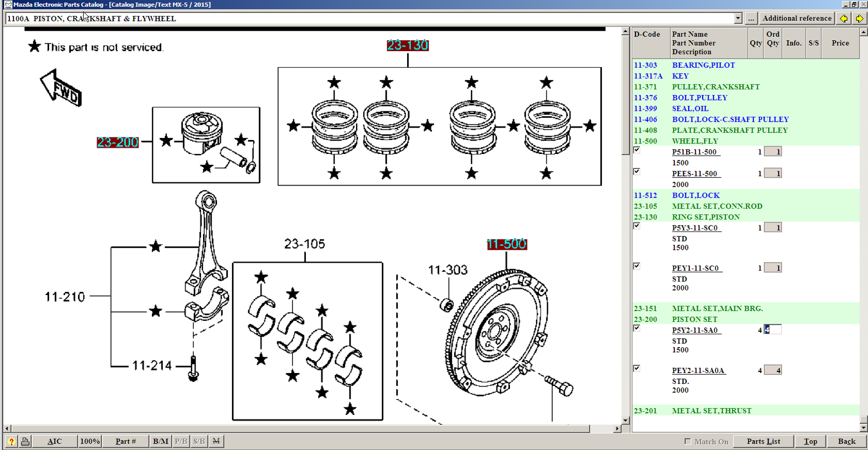Go to previous page with left arrow
The image size is (868, 450).
coord(844,18)
